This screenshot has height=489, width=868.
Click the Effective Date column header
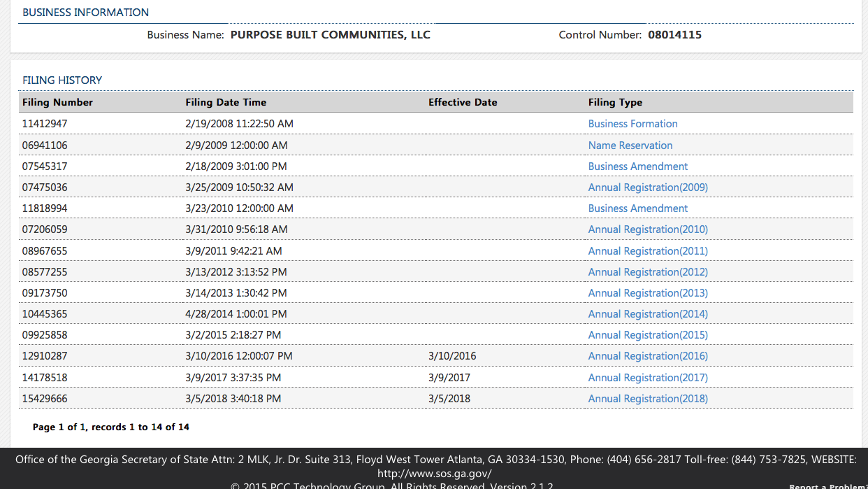pos(463,102)
